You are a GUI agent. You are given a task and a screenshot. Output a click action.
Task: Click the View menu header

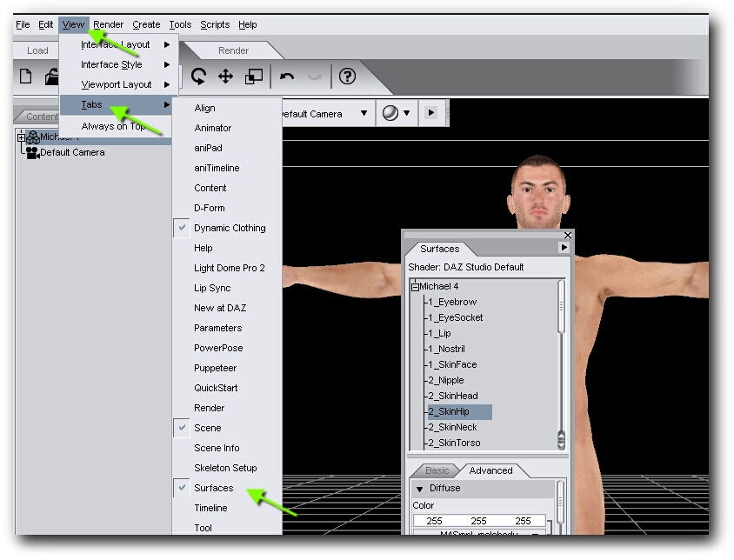click(x=73, y=24)
